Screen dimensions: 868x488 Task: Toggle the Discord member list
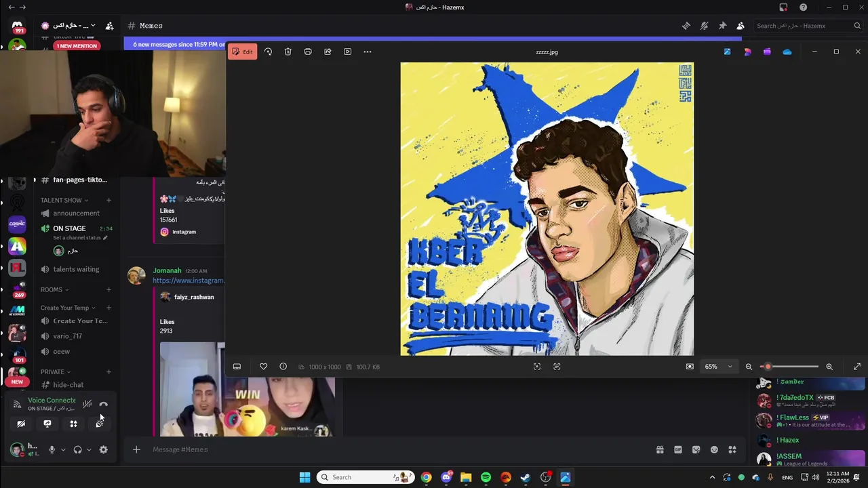(741, 26)
